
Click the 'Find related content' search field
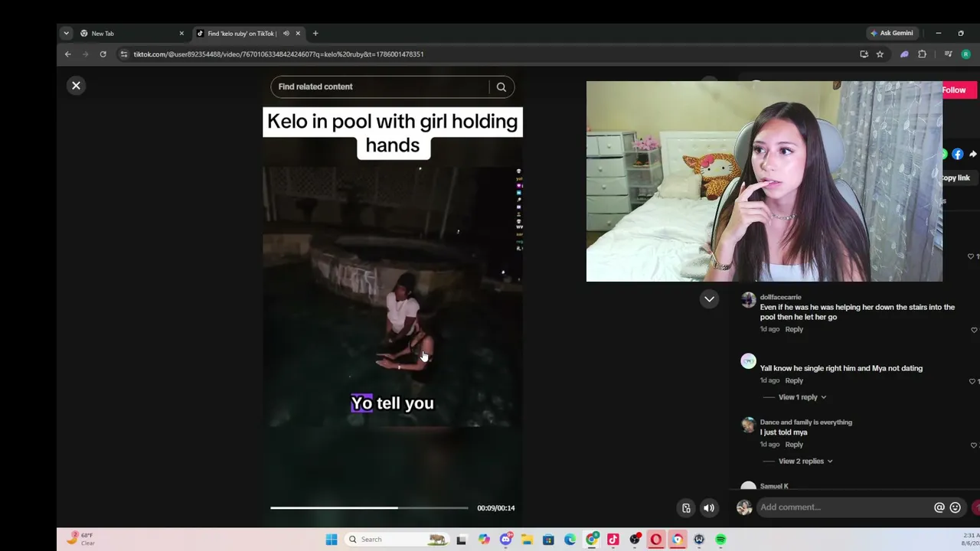(x=380, y=87)
